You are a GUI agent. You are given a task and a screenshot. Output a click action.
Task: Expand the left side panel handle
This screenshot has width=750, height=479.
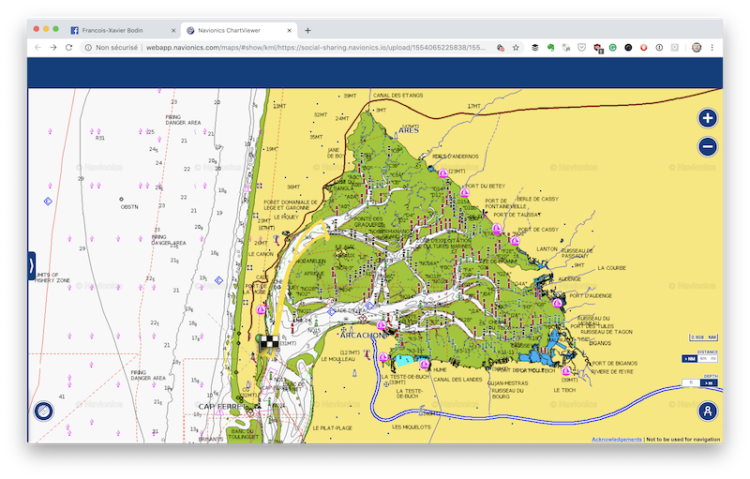coord(31,266)
